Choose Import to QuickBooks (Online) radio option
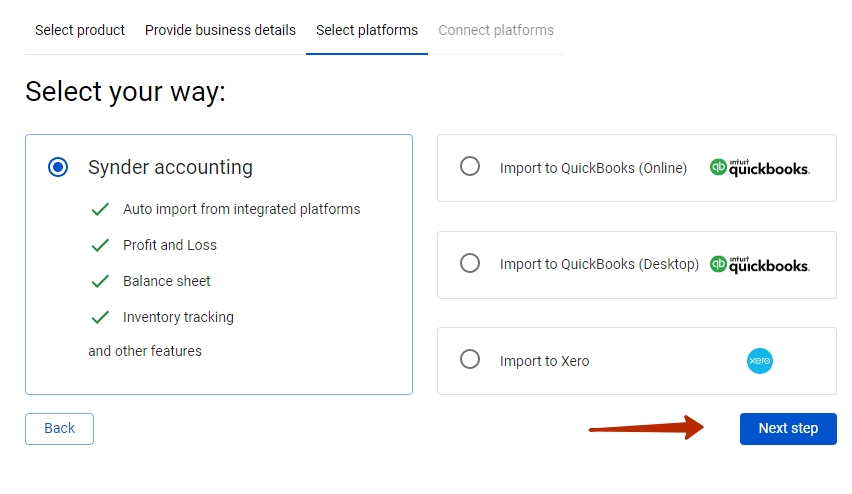This screenshot has width=852, height=494. click(470, 166)
